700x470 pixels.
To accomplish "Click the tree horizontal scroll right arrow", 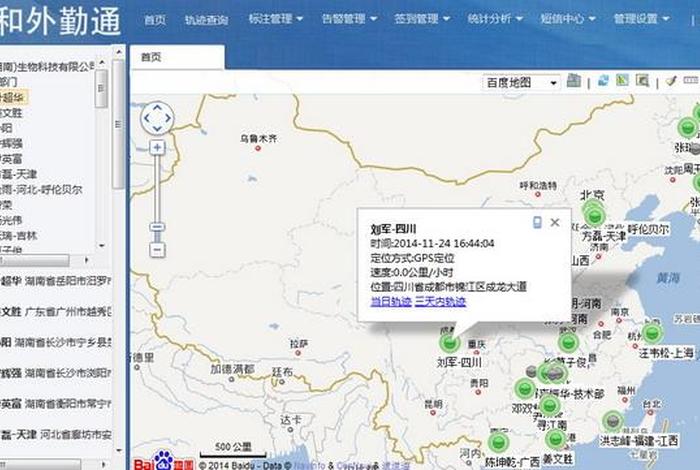I will tap(87, 259).
